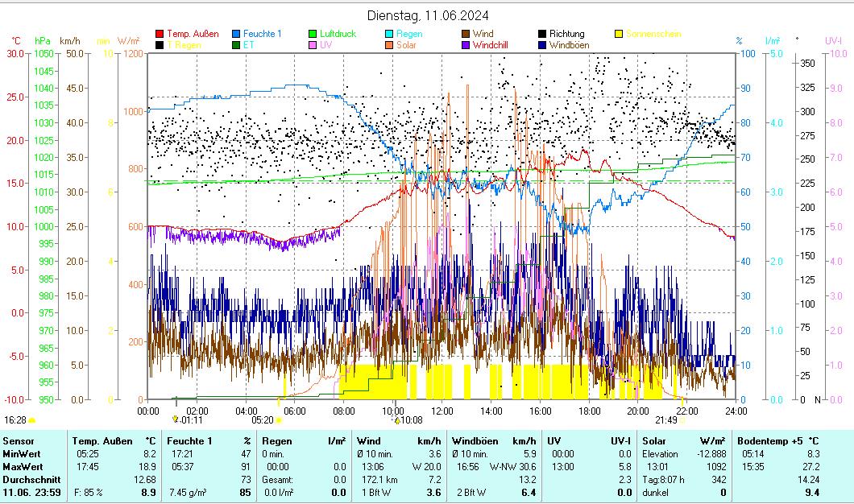Click the T Regen legend label
This screenshot has height=504, width=854.
point(184,46)
